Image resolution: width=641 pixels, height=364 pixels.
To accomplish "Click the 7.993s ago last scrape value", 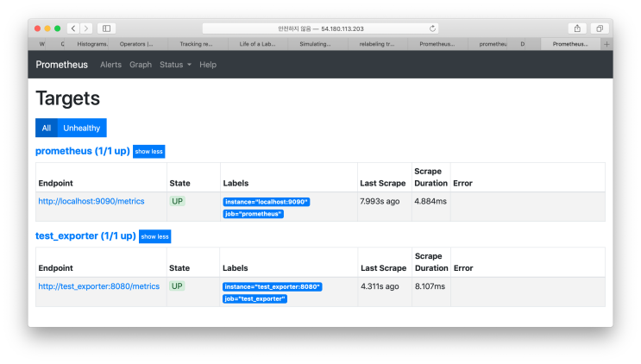I will click(380, 201).
